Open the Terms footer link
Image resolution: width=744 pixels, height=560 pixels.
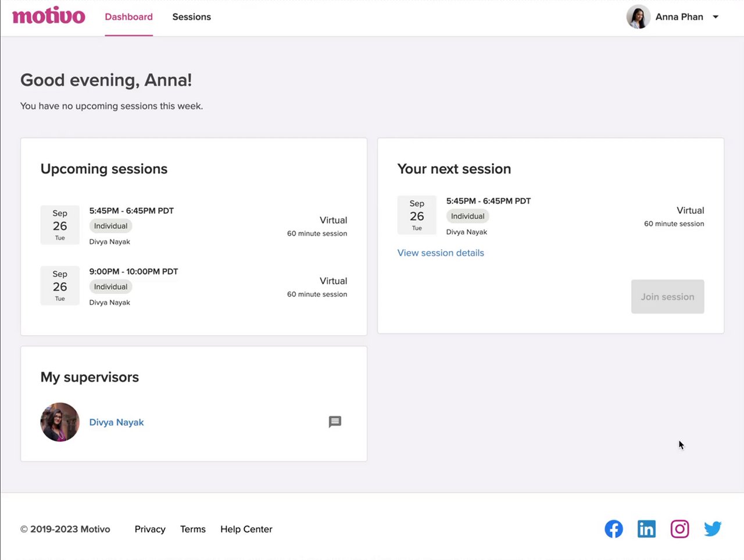pos(193,529)
